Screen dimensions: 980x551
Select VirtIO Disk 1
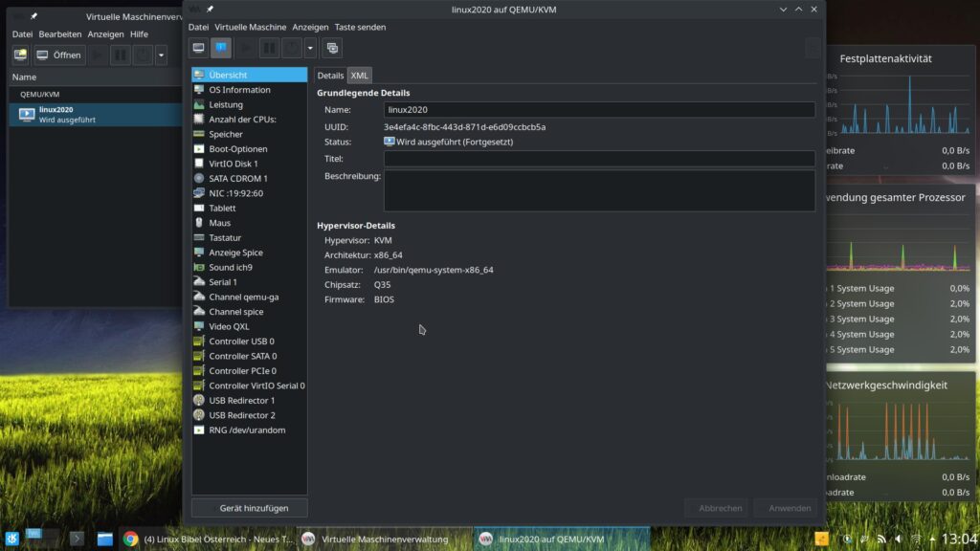(x=250, y=163)
